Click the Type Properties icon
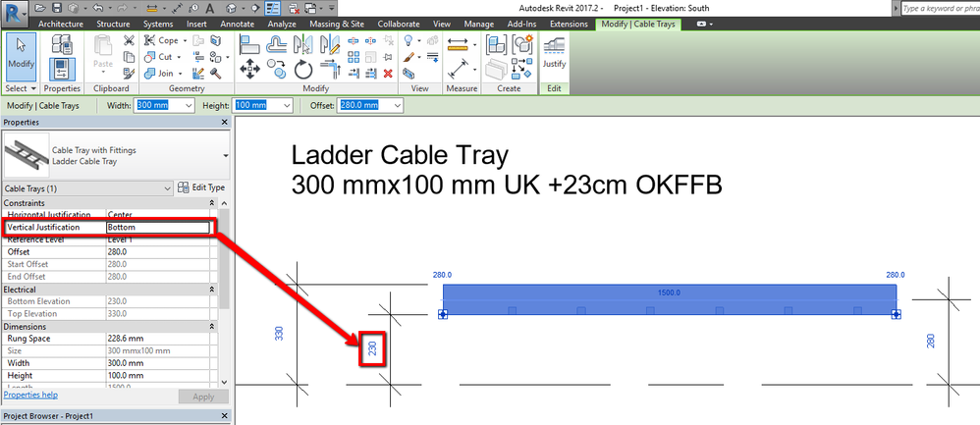 [x=62, y=45]
